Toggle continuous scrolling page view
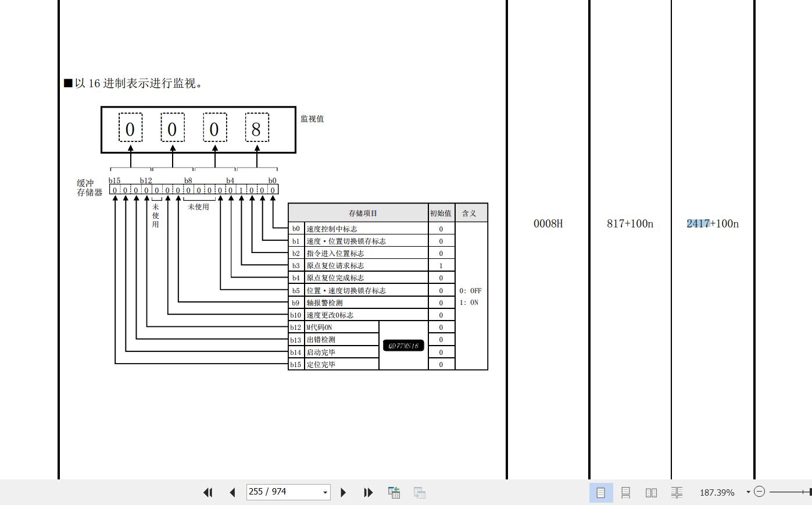 click(627, 492)
